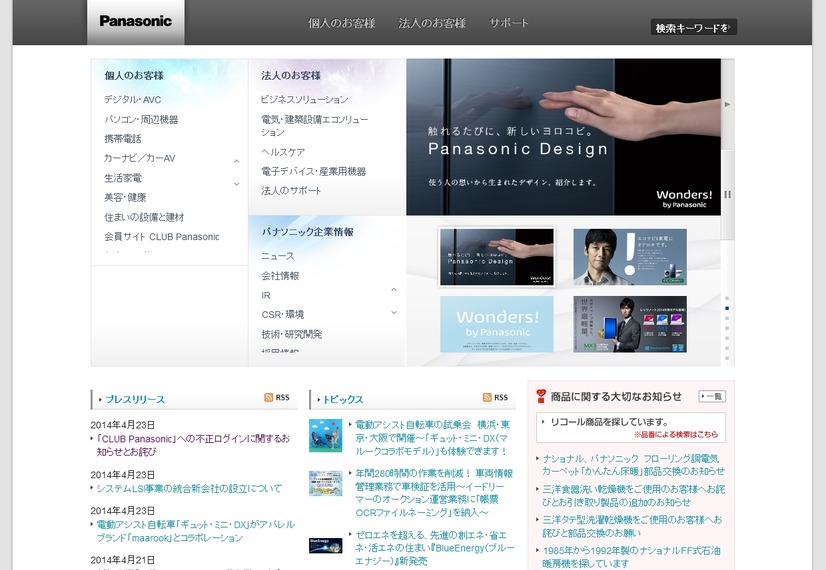Image resolution: width=826 pixels, height=570 pixels.
Task: Open the 技術・研究開発 link
Action: click(x=291, y=334)
